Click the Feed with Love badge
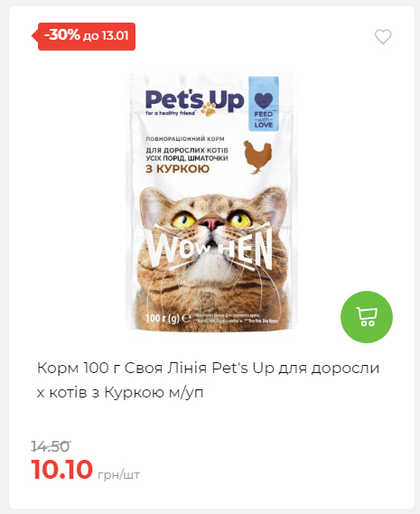 pos(264,104)
